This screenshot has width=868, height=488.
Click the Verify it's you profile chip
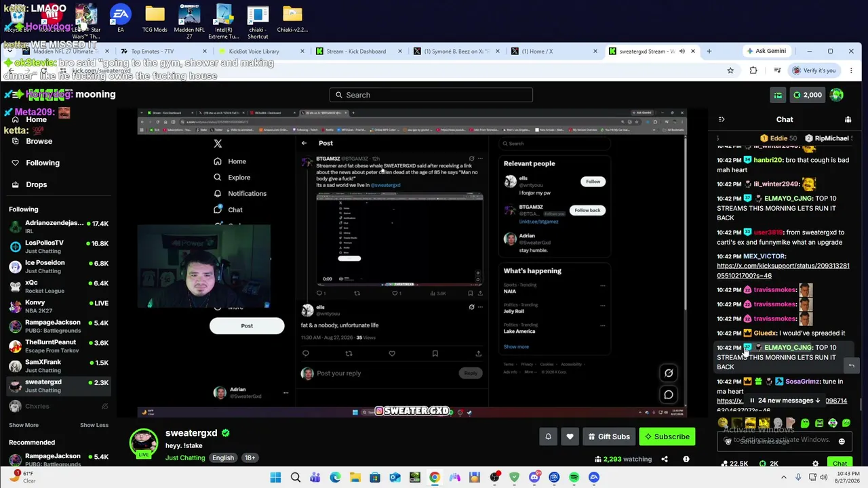pos(815,70)
